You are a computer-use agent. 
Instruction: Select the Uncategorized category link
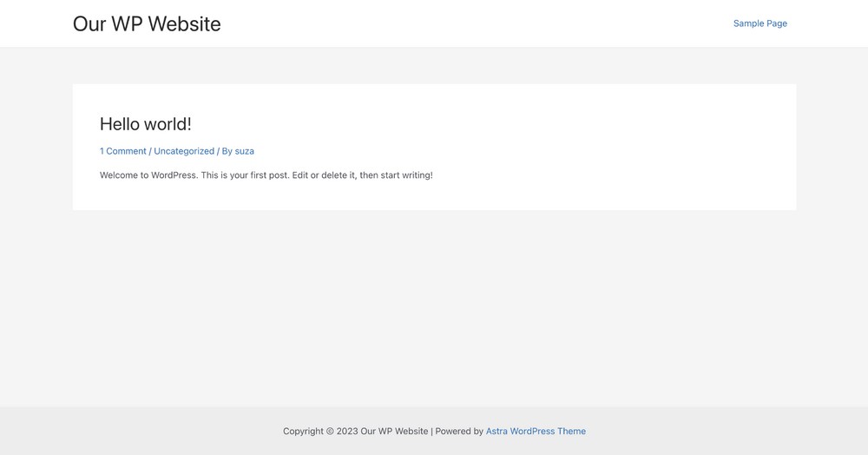[184, 151]
